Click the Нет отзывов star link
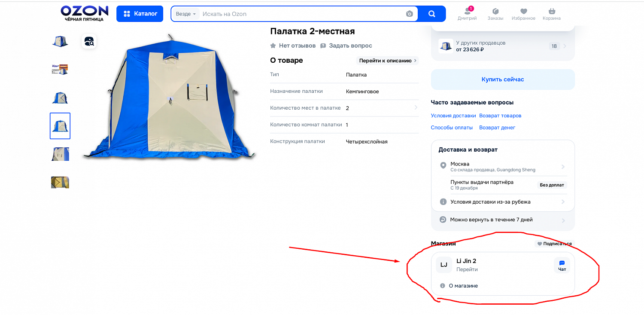Viewport: 644px width, 315px height. pyautogui.click(x=293, y=46)
